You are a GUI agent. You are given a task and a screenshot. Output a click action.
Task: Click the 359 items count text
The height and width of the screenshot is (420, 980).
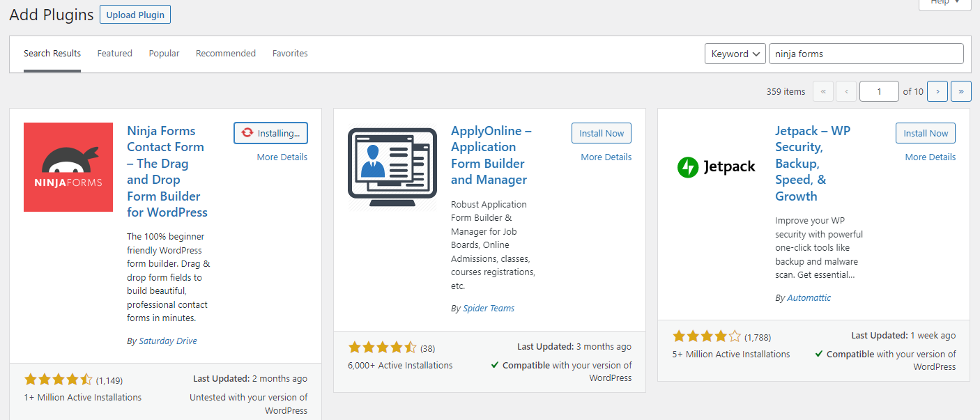(786, 91)
